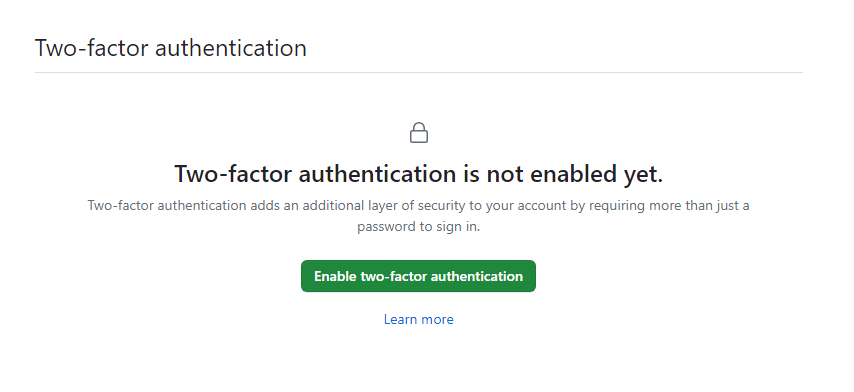The width and height of the screenshot is (854, 392).
Task: Click the padlock icon above the heading
Action: coord(418,133)
